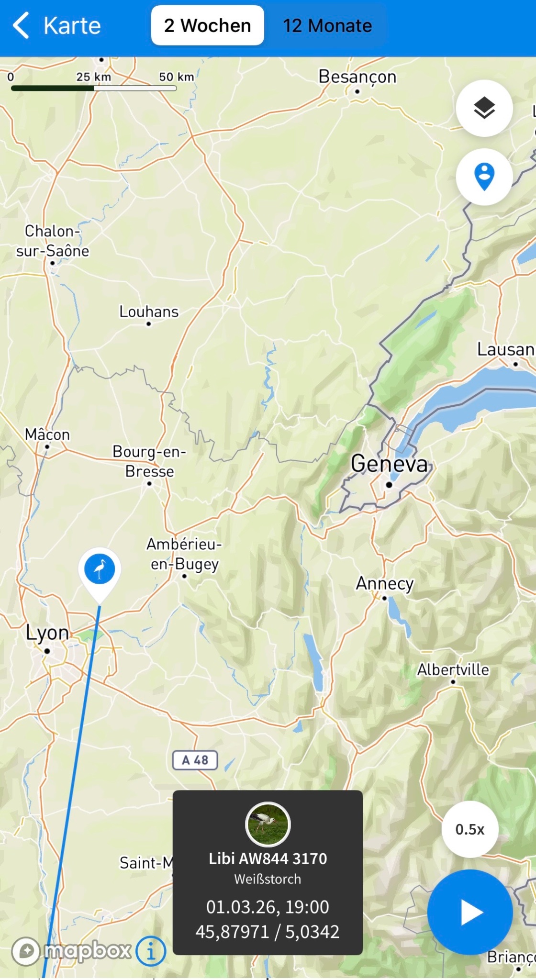This screenshot has width=536, height=980.
Task: Tap the Besançon city label
Action: pyautogui.click(x=357, y=77)
